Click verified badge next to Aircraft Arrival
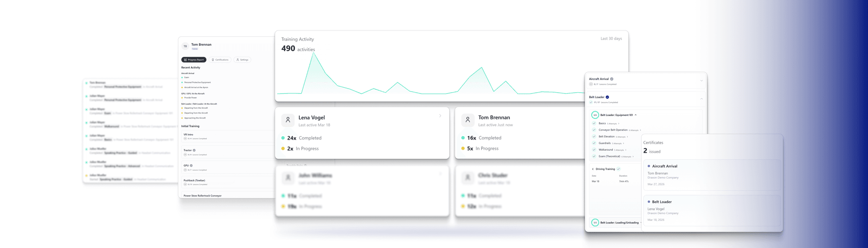This screenshot has height=248, width=868. (612, 79)
